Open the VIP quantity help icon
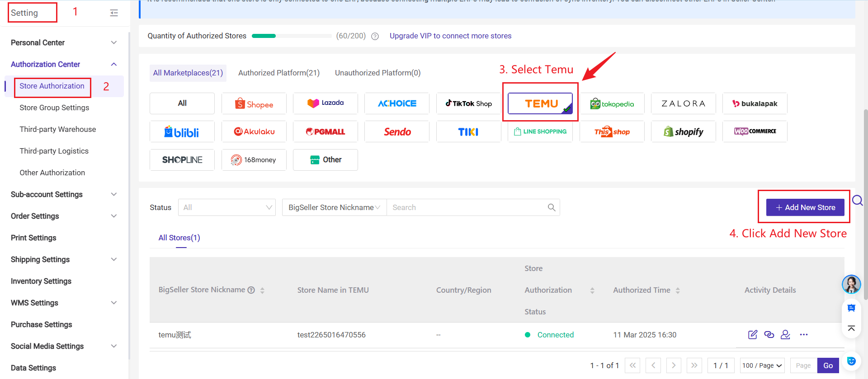The image size is (868, 379). coord(375,36)
